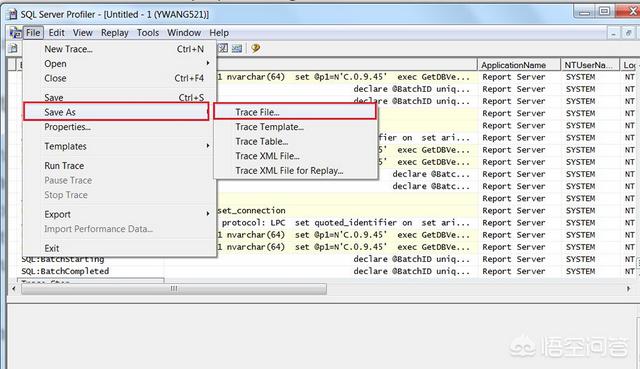The height and width of the screenshot is (369, 640).
Task: Open the Replay menu
Action: point(115,33)
